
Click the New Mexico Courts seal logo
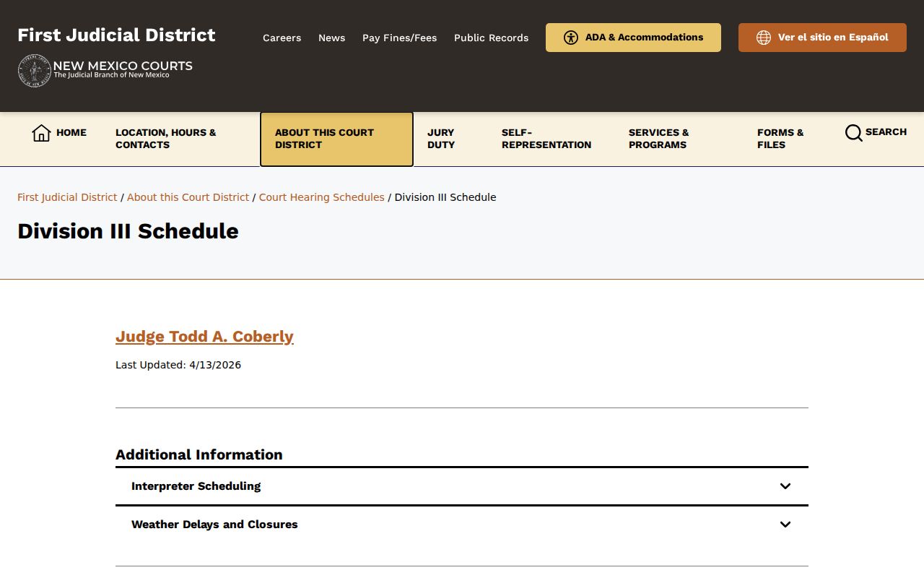point(34,71)
